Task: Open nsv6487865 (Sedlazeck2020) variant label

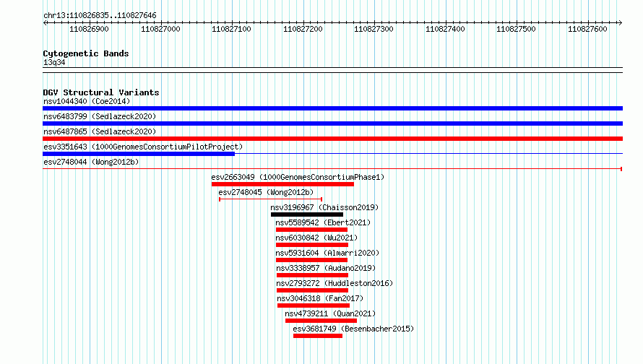Action: point(100,131)
